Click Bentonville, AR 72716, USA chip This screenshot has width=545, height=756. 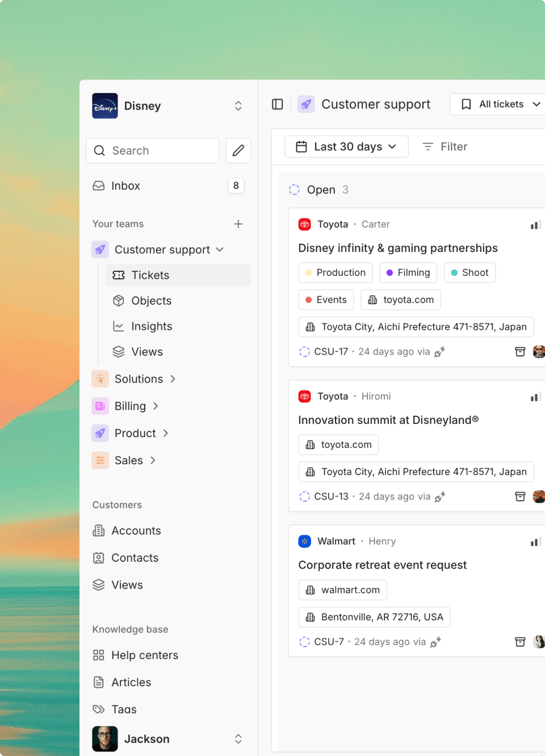click(375, 618)
